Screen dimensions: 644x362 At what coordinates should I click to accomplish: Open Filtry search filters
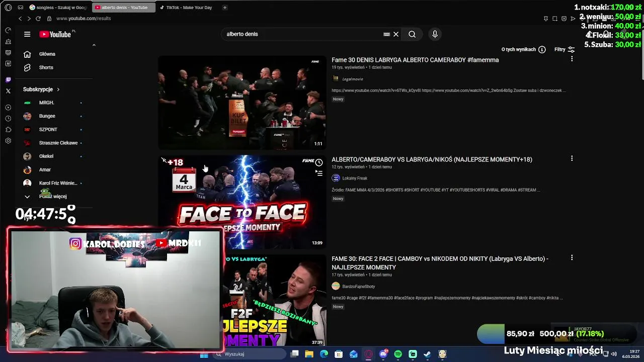[565, 49]
